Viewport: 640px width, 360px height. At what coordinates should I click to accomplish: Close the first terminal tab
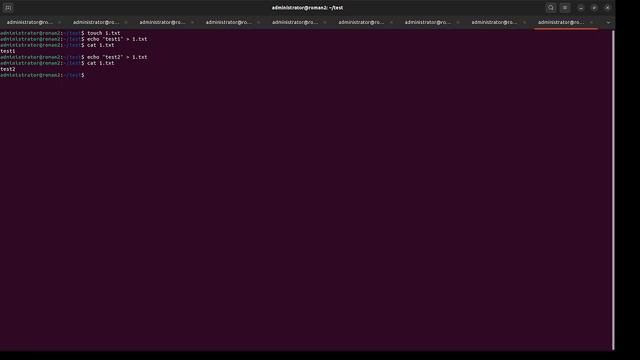[x=60, y=22]
